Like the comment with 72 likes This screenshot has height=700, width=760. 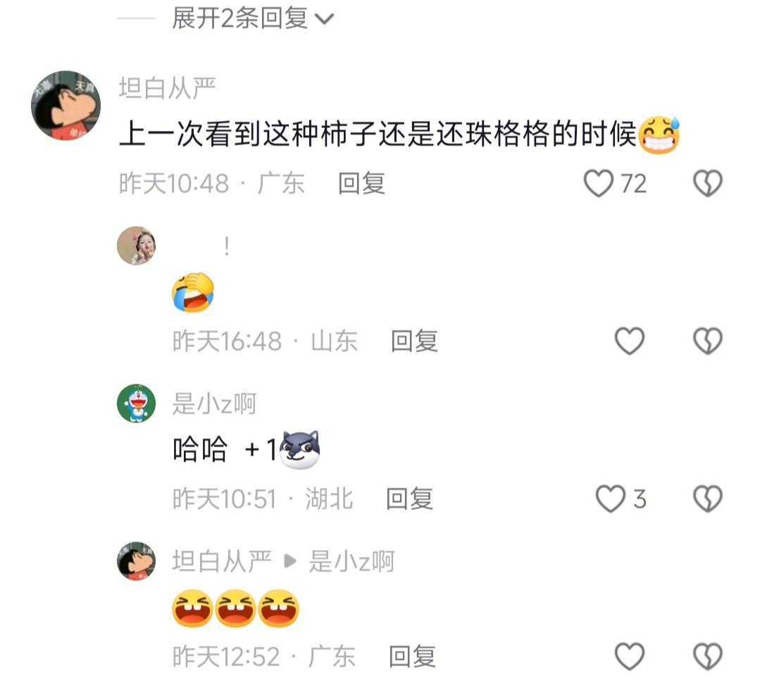pos(599,183)
